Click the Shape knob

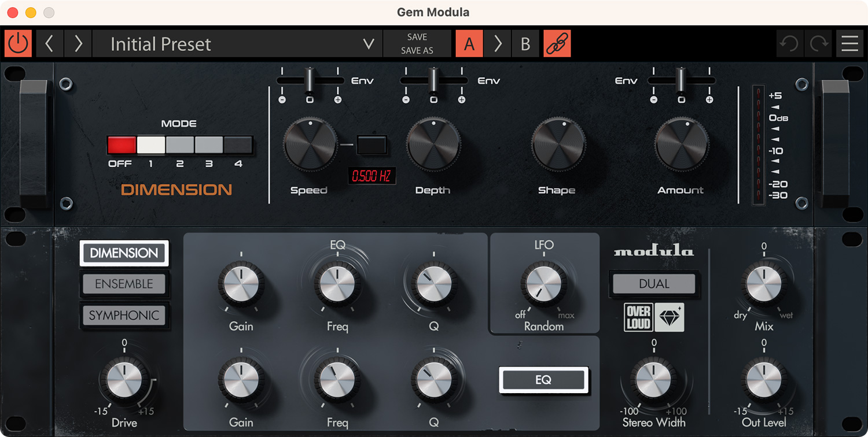click(559, 145)
